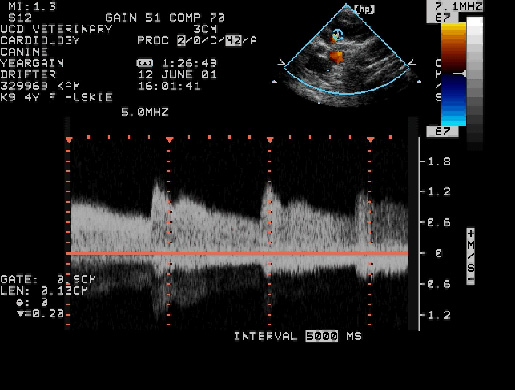Image resolution: width=515 pixels, height=390 pixels.
Task: Click the UCD VETERINARY institution label
Action: click(x=56, y=29)
